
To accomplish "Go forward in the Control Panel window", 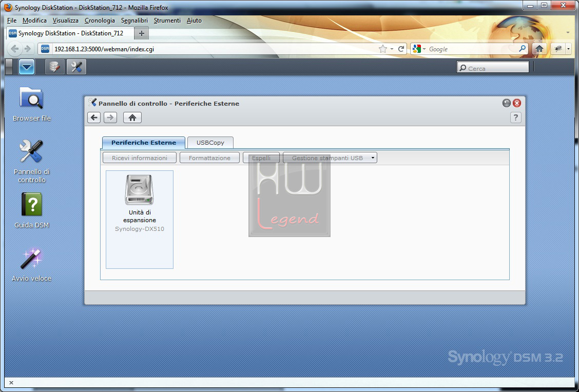I will click(x=110, y=117).
